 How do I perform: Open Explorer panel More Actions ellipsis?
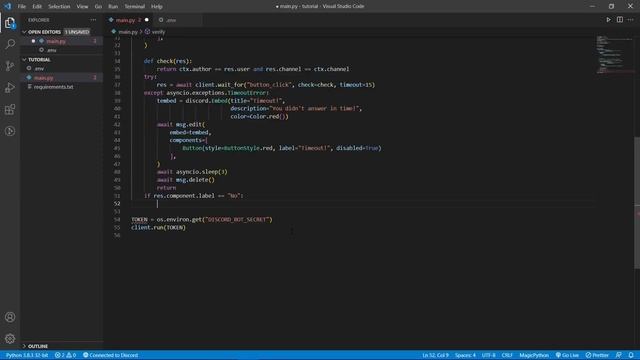[93, 20]
